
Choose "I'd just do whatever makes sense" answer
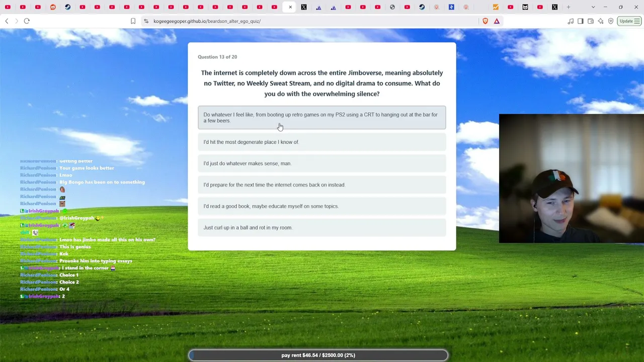pyautogui.click(x=322, y=163)
